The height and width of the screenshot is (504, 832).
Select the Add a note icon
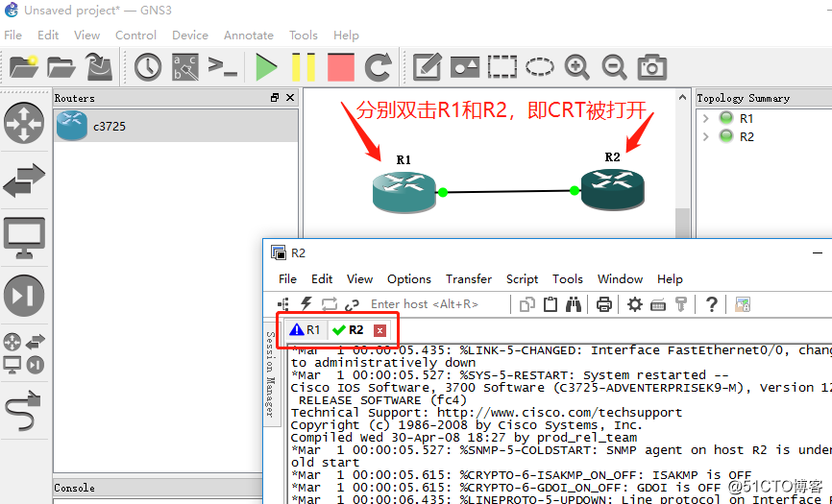428,67
